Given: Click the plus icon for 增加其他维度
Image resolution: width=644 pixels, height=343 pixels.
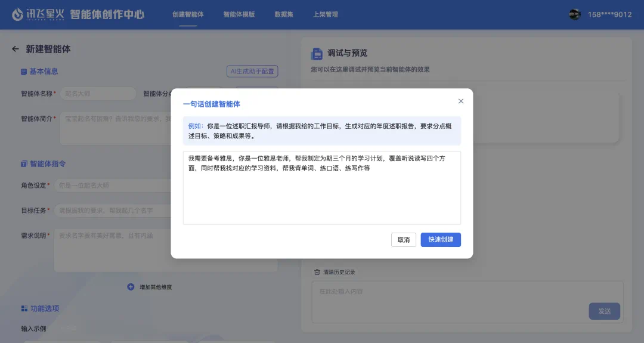Looking at the screenshot, I should [131, 287].
